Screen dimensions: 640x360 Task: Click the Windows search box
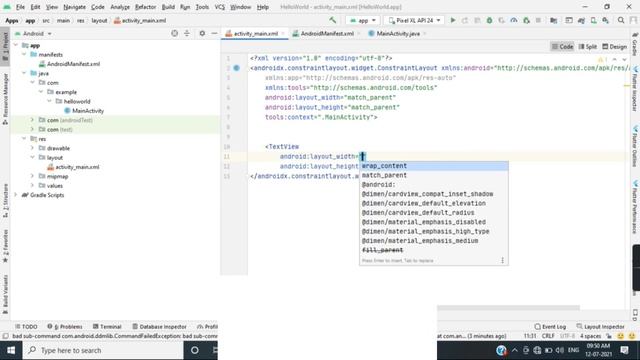pos(103,350)
